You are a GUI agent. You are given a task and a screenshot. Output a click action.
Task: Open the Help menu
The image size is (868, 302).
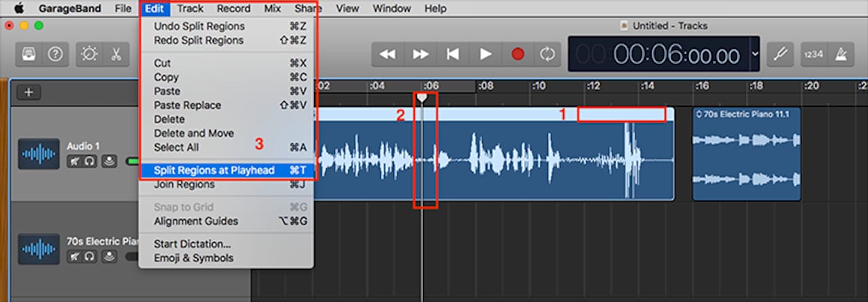(435, 9)
